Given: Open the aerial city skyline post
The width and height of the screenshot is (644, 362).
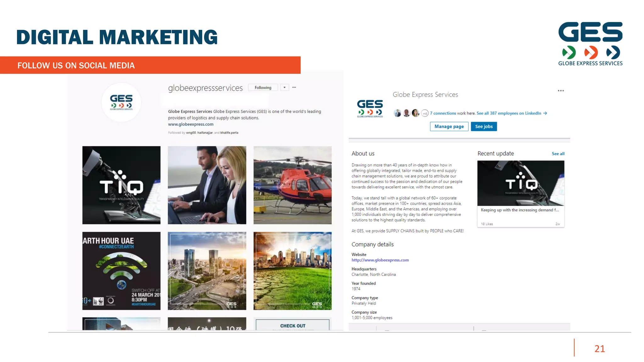Looking at the screenshot, I should [x=207, y=271].
